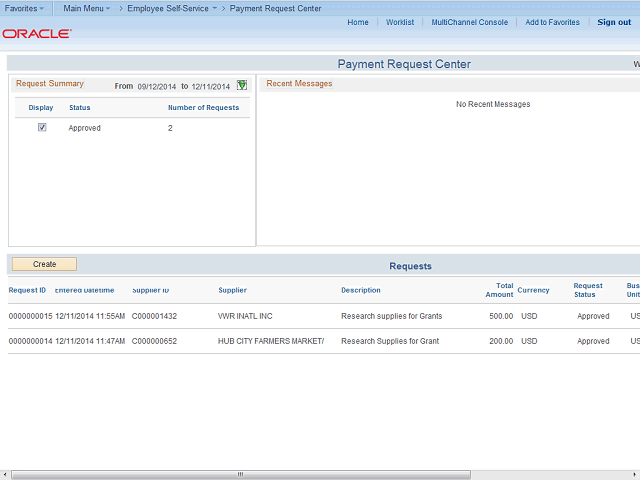640x480 pixels.
Task: Click description Research supplies for Grants
Action: [x=391, y=316]
